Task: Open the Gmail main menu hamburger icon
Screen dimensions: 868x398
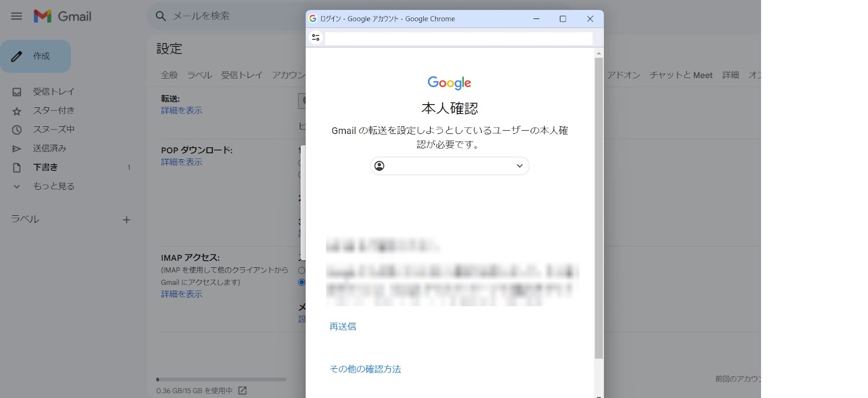Action: [17, 16]
